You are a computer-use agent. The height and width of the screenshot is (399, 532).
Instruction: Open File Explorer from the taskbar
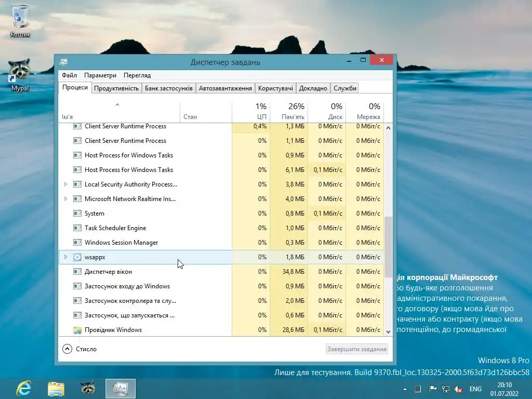pyautogui.click(x=56, y=389)
